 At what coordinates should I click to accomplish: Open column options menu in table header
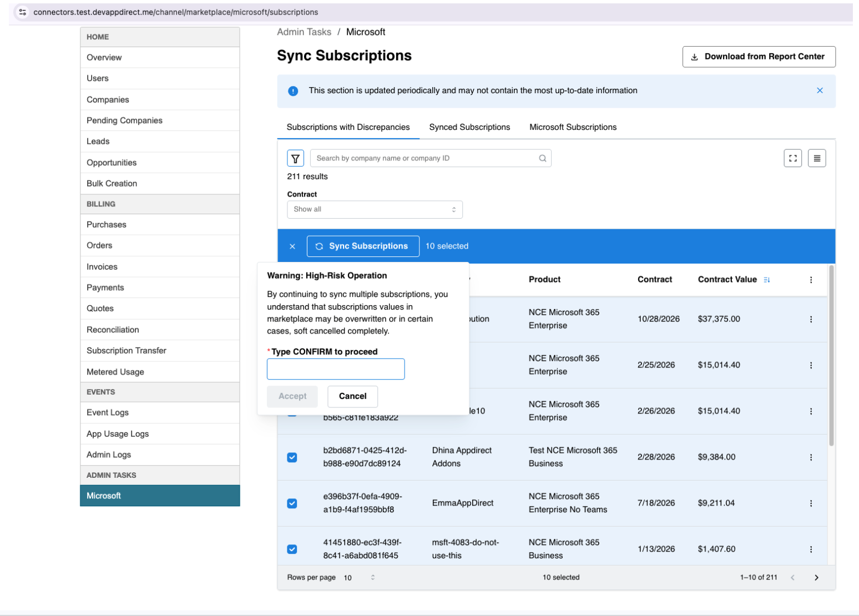811,280
